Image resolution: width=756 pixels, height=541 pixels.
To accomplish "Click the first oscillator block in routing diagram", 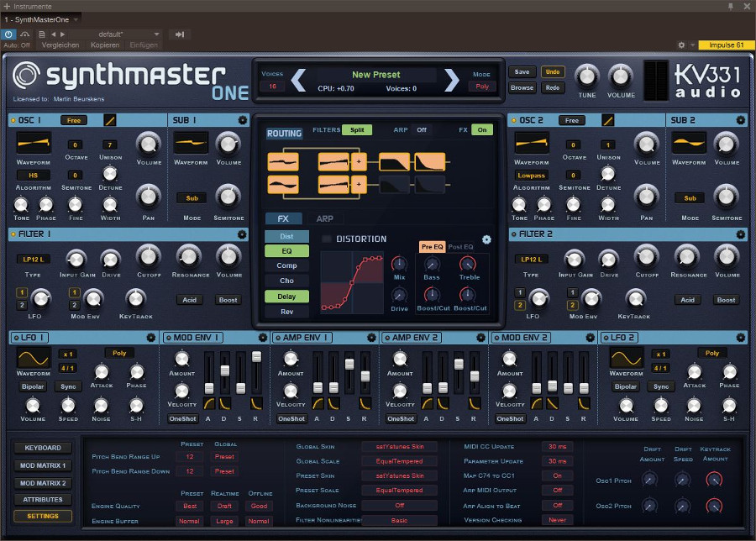I will click(x=283, y=162).
